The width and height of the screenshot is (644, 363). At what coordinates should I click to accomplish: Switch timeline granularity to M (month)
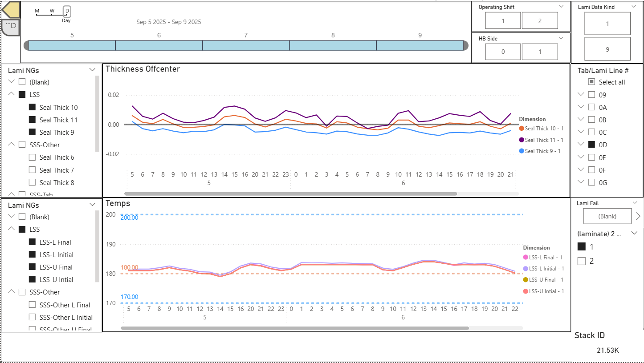click(37, 11)
